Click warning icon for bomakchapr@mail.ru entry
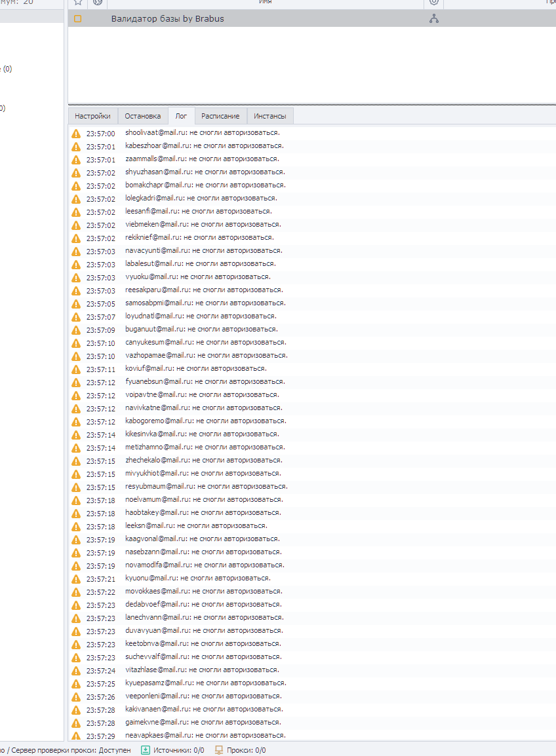The height and width of the screenshot is (756, 556). click(x=76, y=186)
